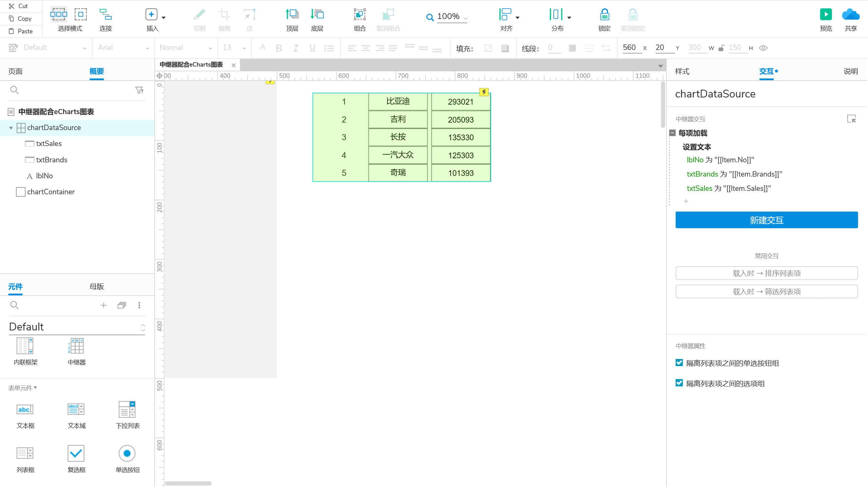Click the 分布 distribute icon
The image size is (868, 487).
tap(556, 14)
